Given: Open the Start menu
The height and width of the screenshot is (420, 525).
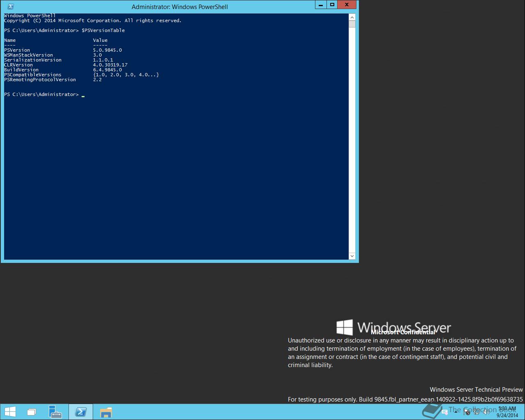Looking at the screenshot, I should click(10, 412).
